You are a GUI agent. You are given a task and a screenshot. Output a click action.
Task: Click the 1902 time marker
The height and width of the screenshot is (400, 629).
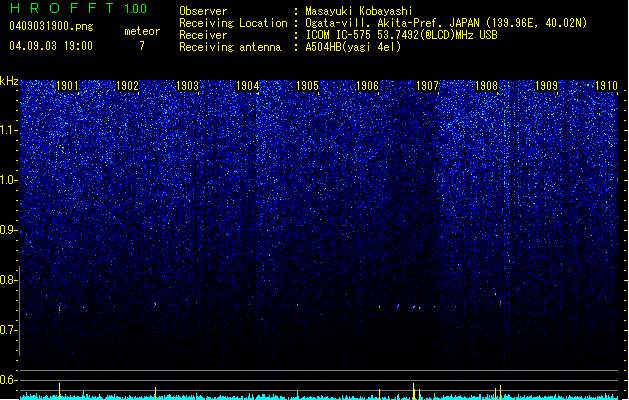pos(127,86)
